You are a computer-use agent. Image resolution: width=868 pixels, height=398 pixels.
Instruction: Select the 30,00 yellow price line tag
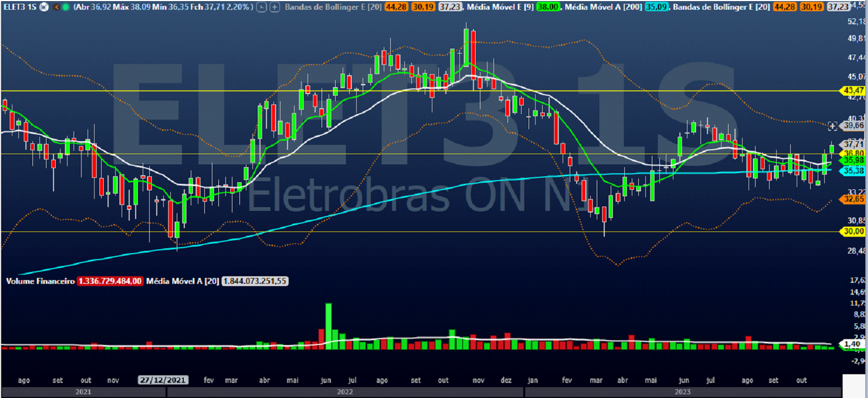853,231
